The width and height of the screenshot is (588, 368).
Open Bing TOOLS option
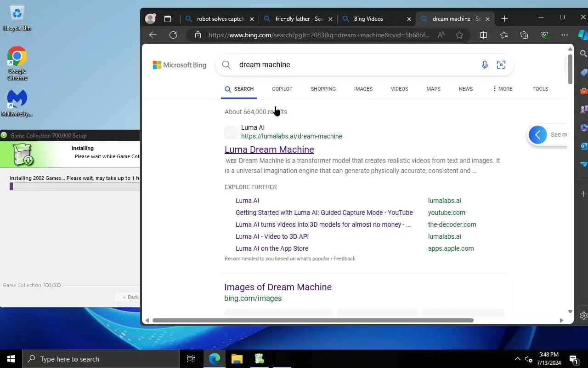click(540, 89)
